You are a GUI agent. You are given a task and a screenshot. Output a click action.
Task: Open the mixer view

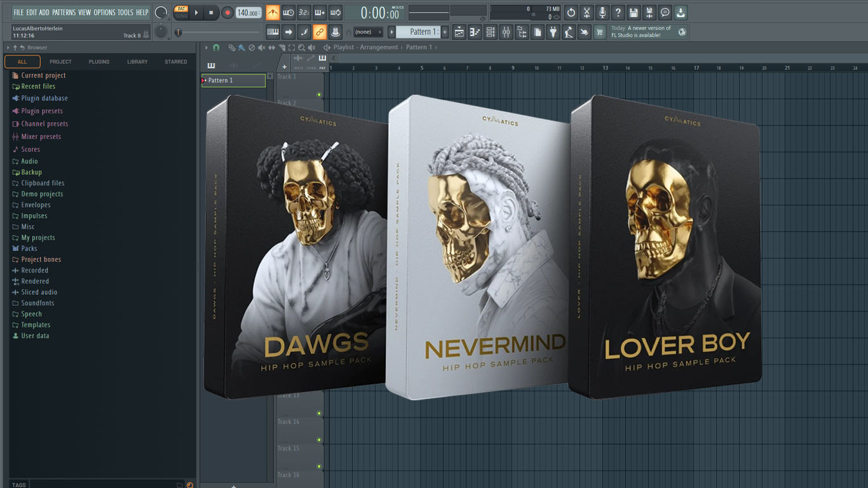click(x=506, y=32)
